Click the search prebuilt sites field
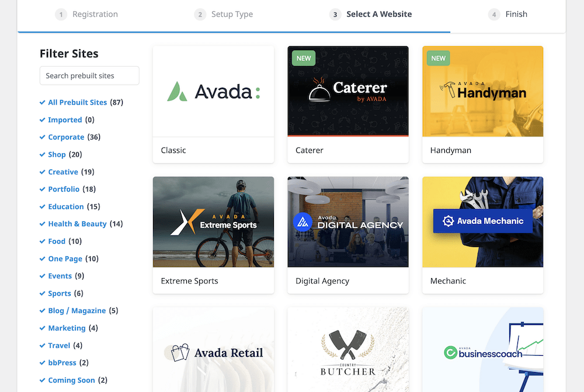The image size is (584, 392). coord(89,75)
